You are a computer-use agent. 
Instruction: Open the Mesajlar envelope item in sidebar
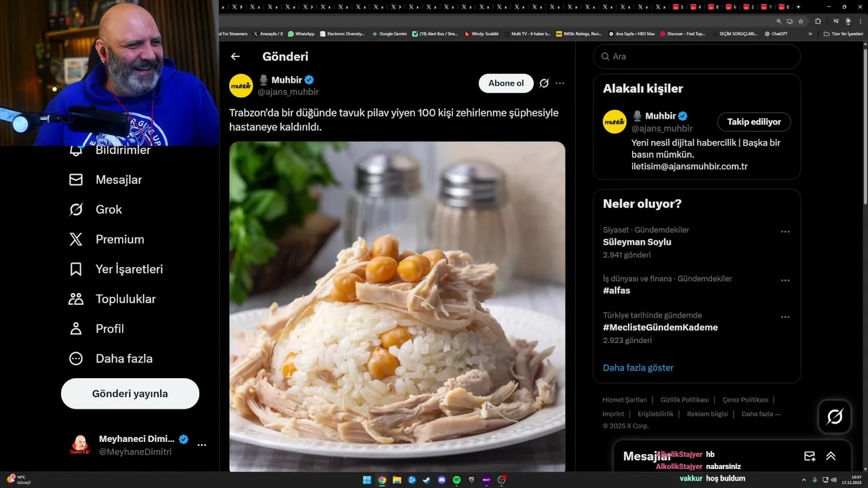coord(105,180)
